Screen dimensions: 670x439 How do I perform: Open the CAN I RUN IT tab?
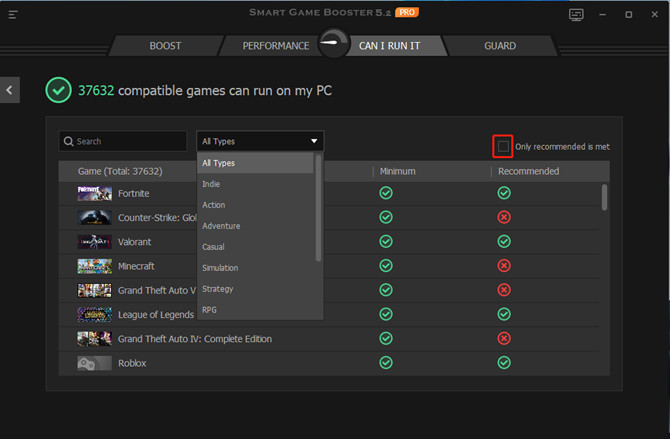tap(389, 46)
